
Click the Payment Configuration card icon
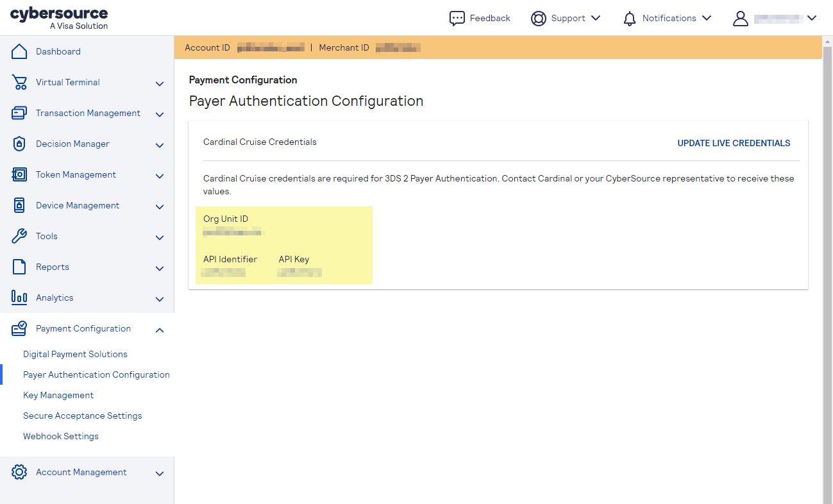(x=19, y=328)
